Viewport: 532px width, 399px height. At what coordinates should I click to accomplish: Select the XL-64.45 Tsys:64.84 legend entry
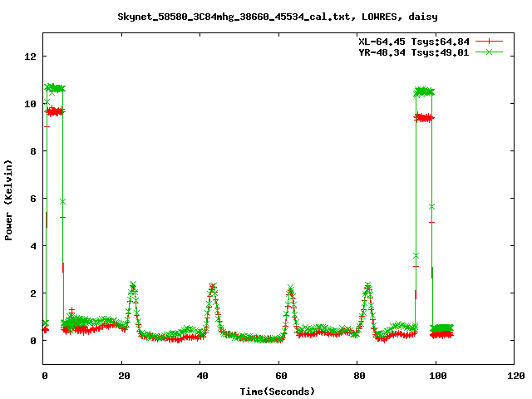(x=414, y=42)
